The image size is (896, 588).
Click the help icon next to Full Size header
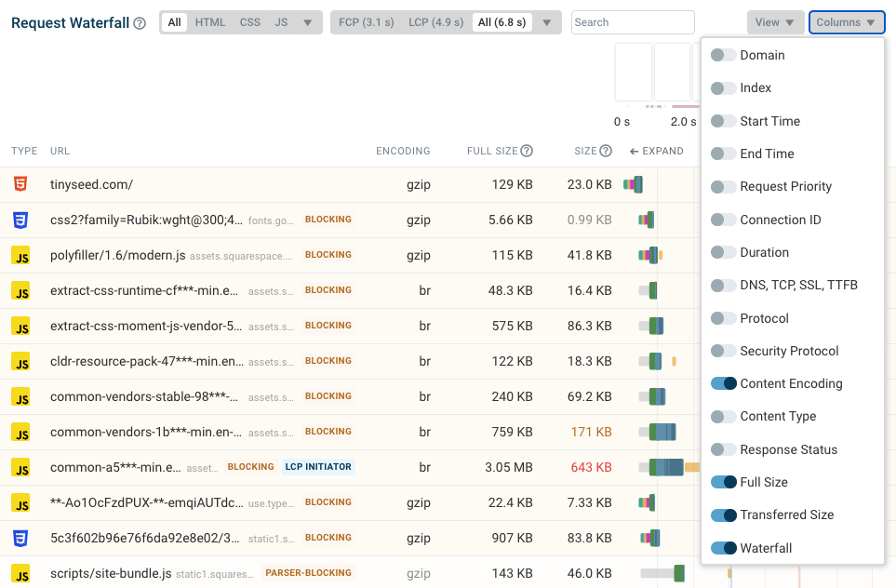[527, 151]
